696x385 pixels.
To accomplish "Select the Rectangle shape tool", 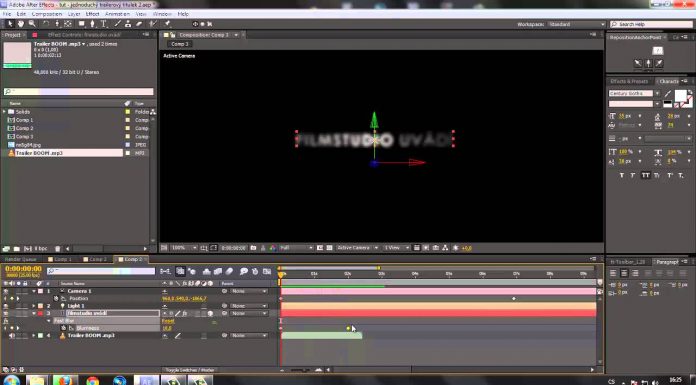I will click(x=82, y=24).
